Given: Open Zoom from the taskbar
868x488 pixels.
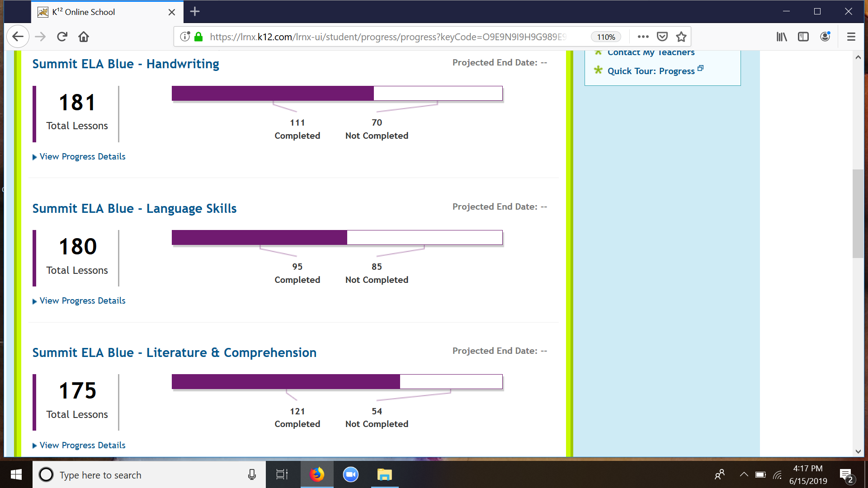Looking at the screenshot, I should tap(351, 474).
